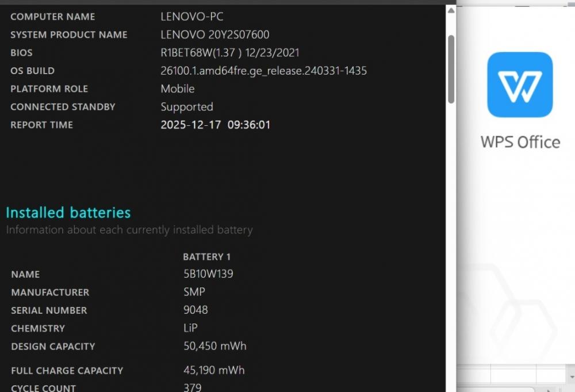
Task: Click the Connected Standby Supported value
Action: (x=187, y=107)
